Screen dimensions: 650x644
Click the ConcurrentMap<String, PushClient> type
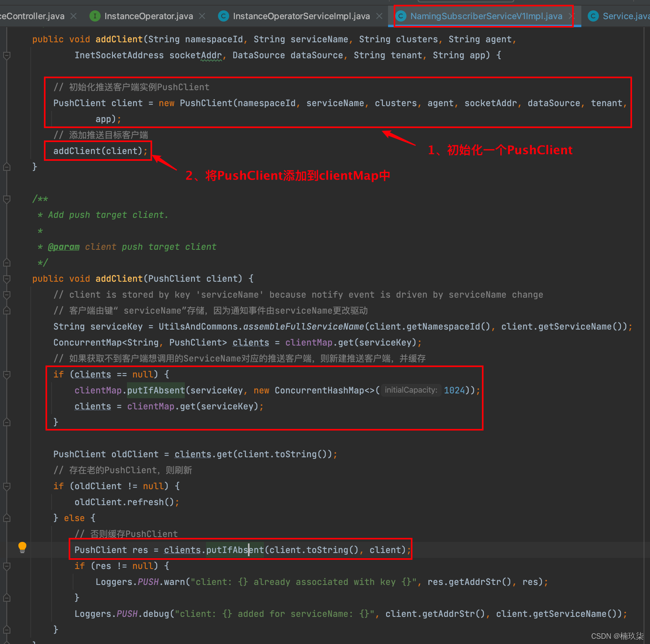[140, 342]
